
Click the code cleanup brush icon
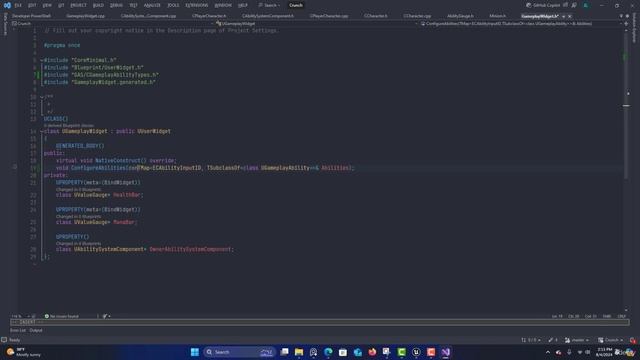coord(105,316)
